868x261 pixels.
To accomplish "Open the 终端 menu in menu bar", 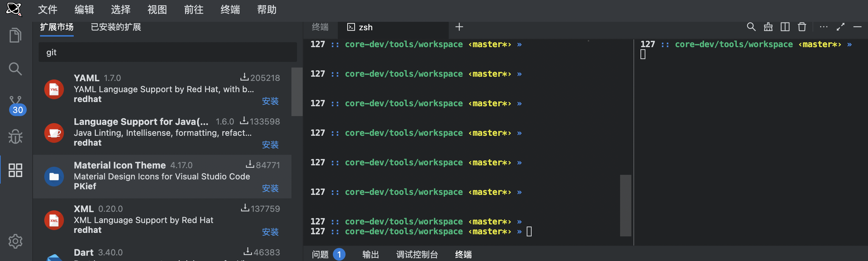I will pyautogui.click(x=230, y=9).
